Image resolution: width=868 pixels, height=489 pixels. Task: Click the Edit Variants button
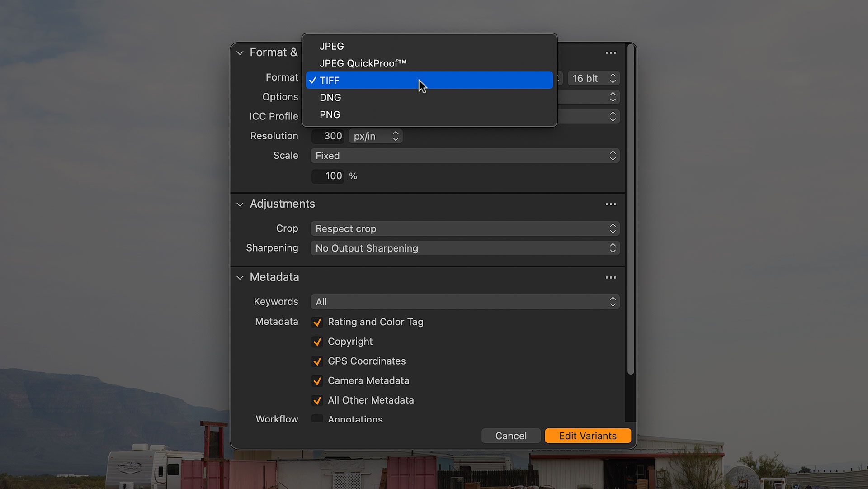[587, 436]
